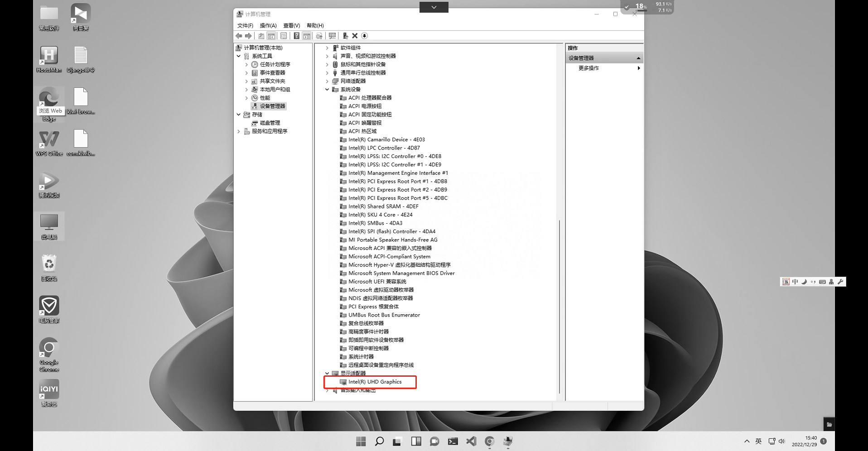The width and height of the screenshot is (868, 451).
Task: Click the disable device down-arrow icon
Action: click(x=364, y=36)
